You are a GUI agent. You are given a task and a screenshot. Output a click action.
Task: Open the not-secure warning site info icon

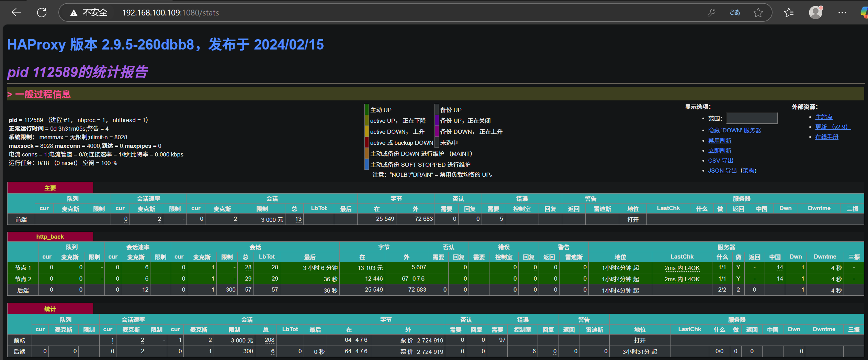[74, 13]
